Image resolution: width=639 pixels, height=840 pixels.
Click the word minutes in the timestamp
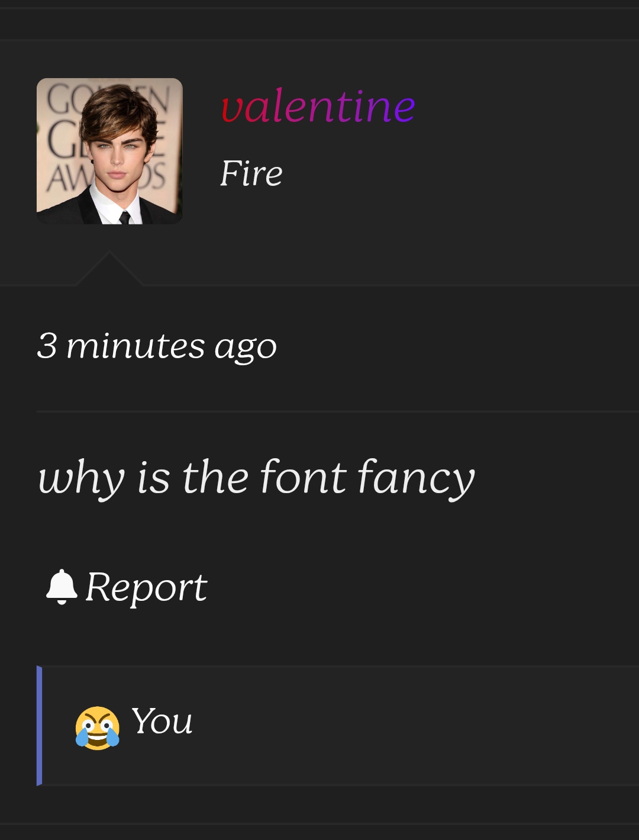point(135,346)
